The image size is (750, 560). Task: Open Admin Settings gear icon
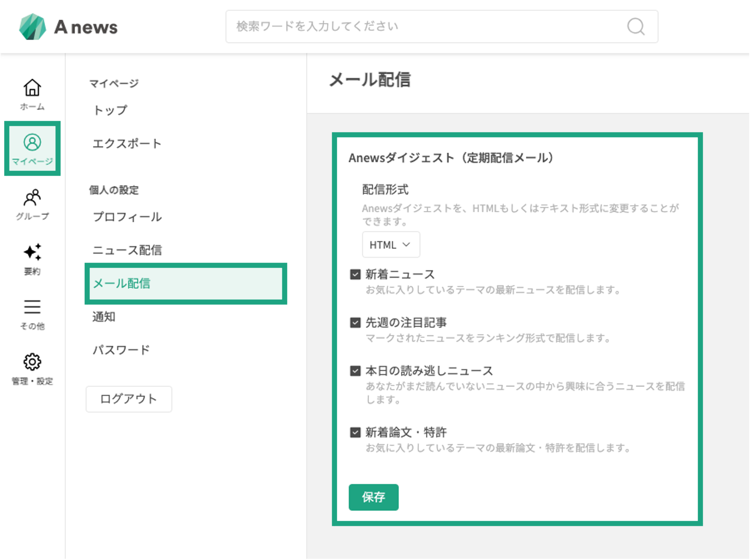tap(32, 362)
